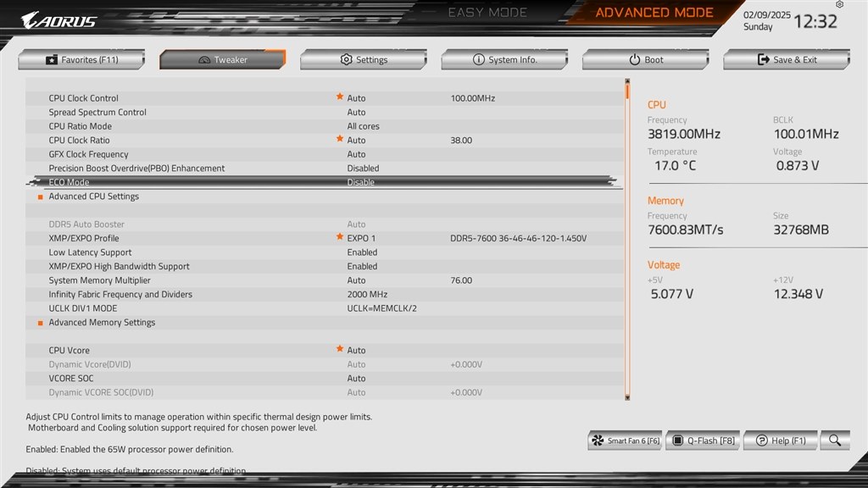
Task: Click the star icon beside CPU Clock Ratio
Action: tap(340, 139)
